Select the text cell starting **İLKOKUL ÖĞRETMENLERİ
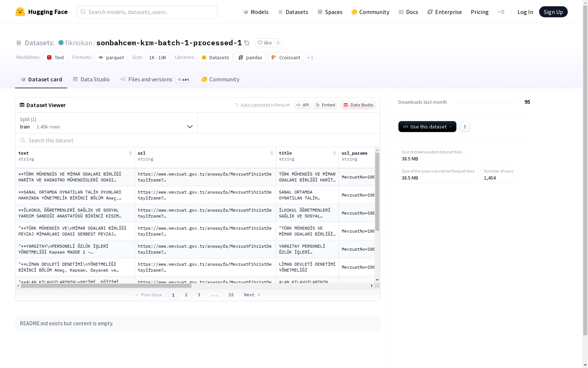Viewport: 588px width, 368px height. pos(75,213)
